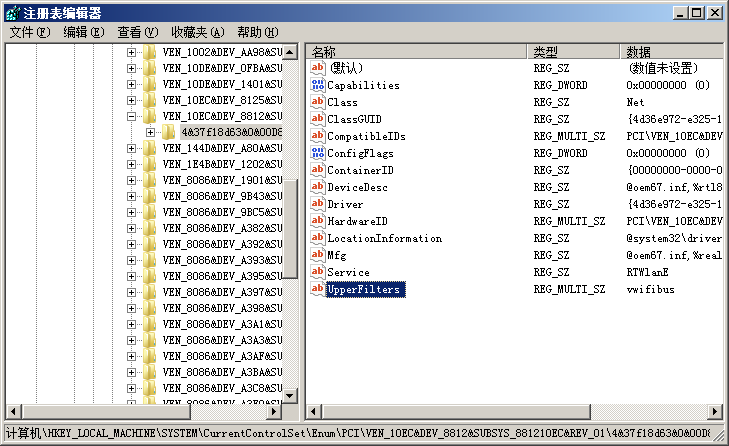Select the VEN_8086&DEV_A3BA tree key
This screenshot has height=446, width=729.
coord(222,372)
